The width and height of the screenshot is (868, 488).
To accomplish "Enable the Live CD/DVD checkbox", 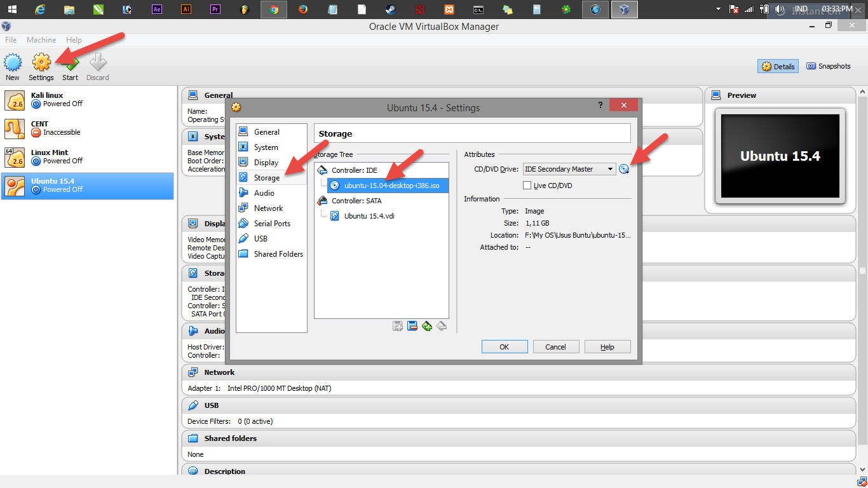I will [x=527, y=186].
